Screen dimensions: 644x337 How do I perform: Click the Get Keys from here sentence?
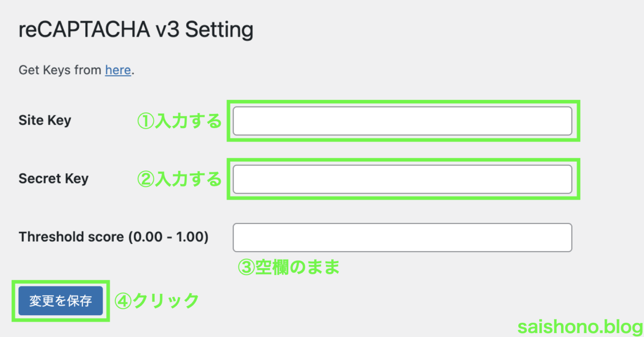pos(75,70)
